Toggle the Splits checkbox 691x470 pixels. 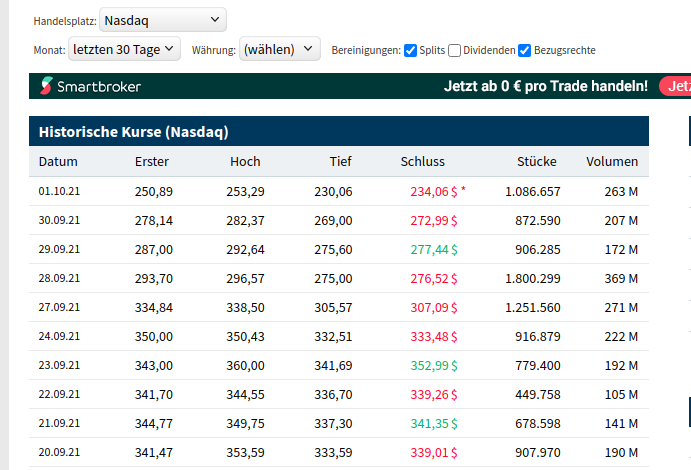tap(410, 50)
